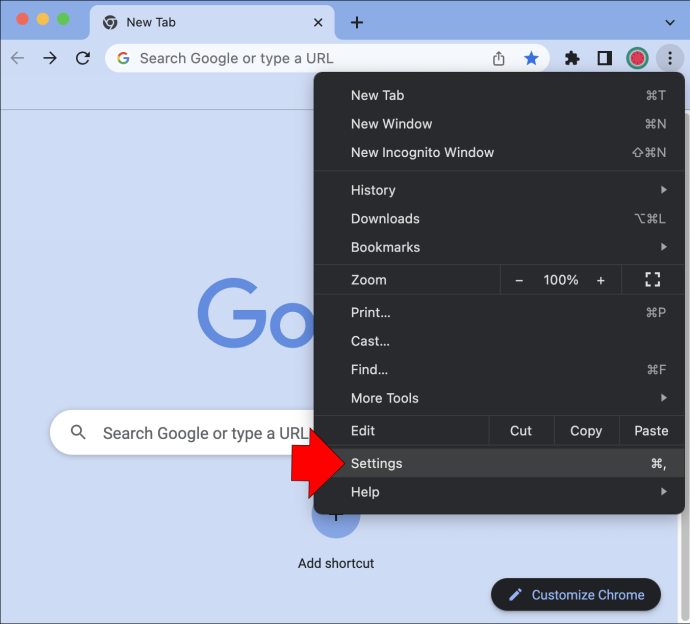This screenshot has width=690, height=624.
Task: Open Settings from the menu
Action: tap(499, 463)
